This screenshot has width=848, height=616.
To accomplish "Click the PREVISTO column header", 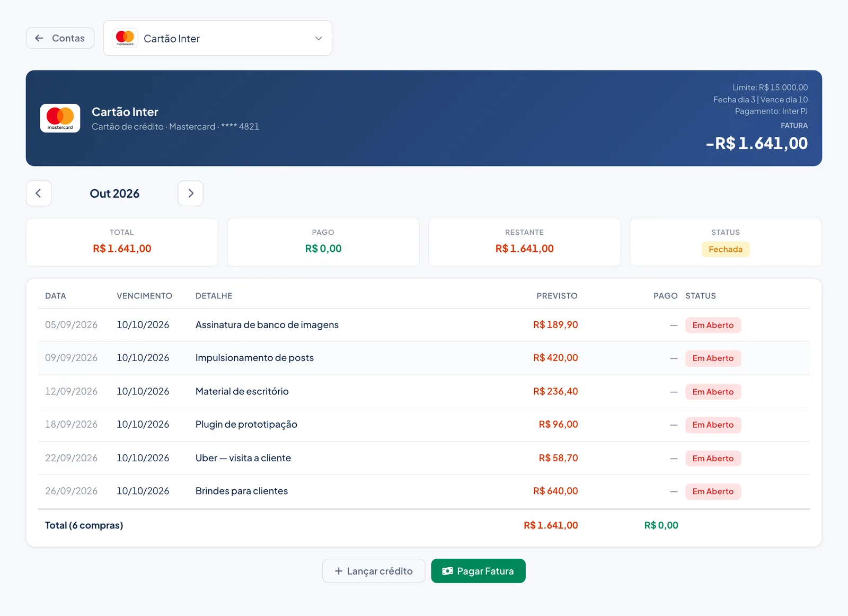I will pyautogui.click(x=557, y=296).
